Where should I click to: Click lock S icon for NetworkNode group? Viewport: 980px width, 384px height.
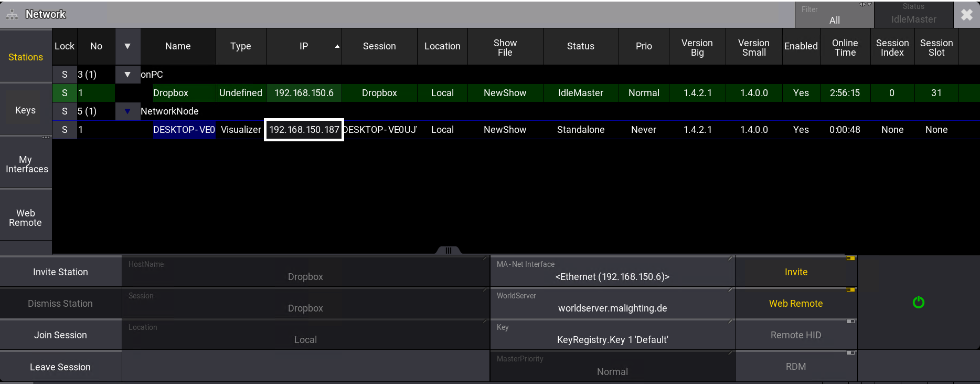[x=65, y=111]
